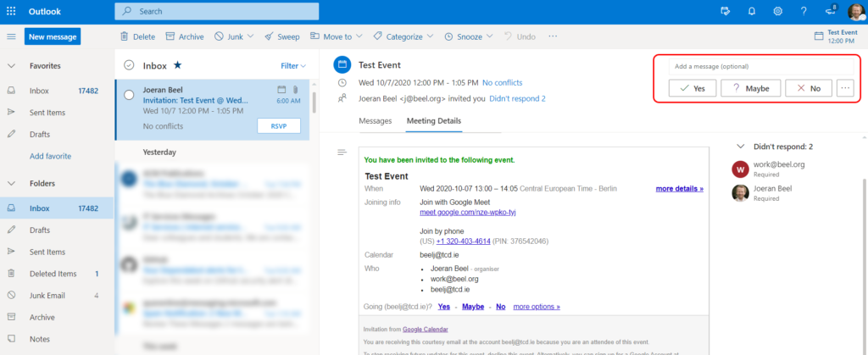Open the meet.google.com meeting link
The width and height of the screenshot is (868, 355).
pos(468,213)
